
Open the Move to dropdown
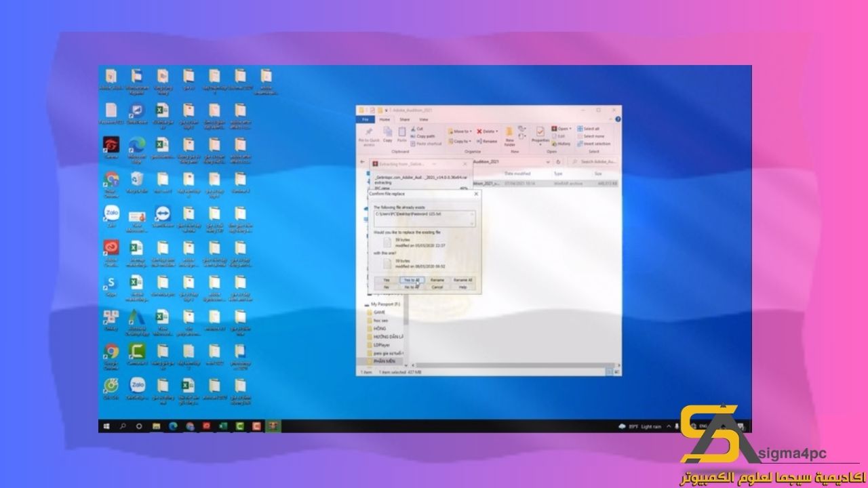pyautogui.click(x=460, y=131)
